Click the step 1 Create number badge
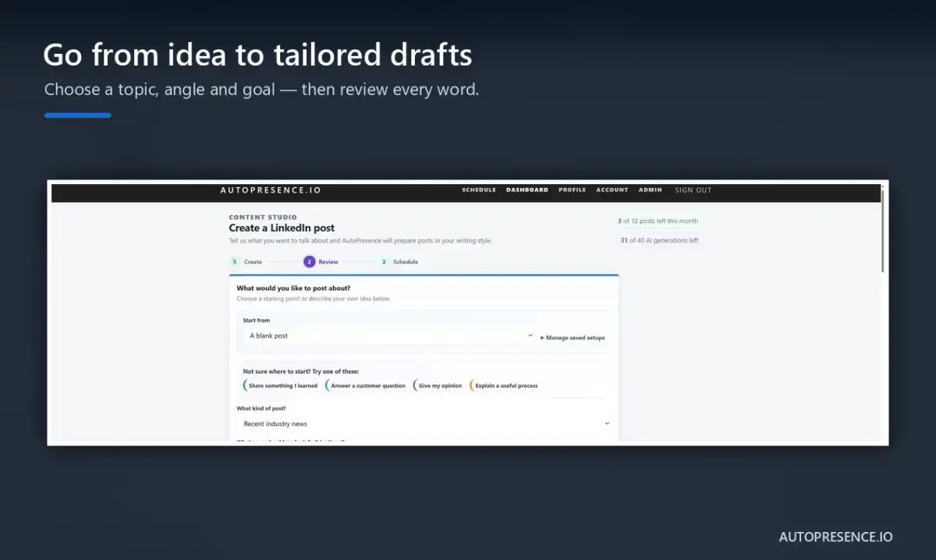 click(x=233, y=262)
